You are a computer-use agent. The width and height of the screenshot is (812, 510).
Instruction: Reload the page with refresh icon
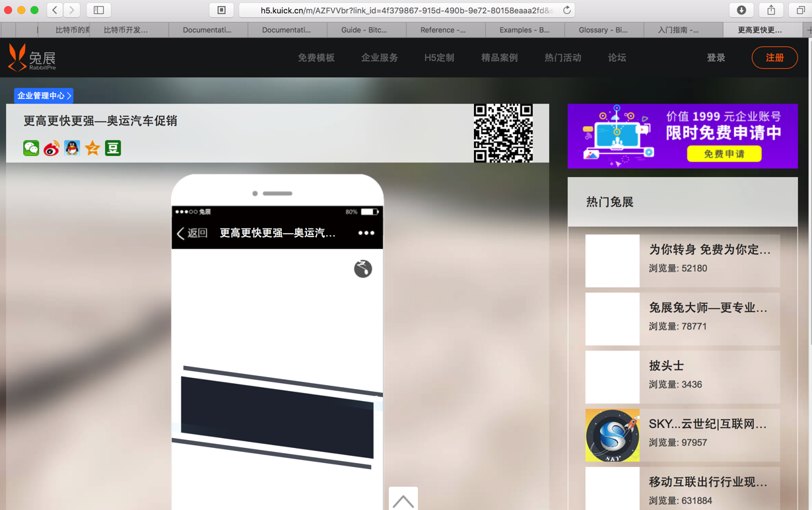click(x=566, y=10)
